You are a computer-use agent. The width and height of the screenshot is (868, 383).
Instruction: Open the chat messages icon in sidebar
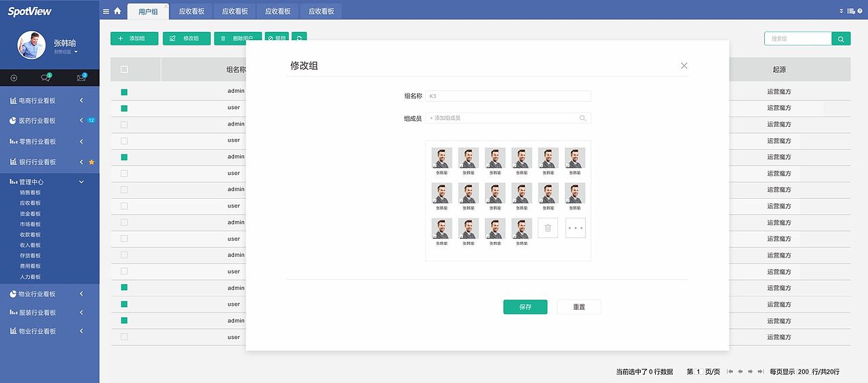(x=46, y=77)
